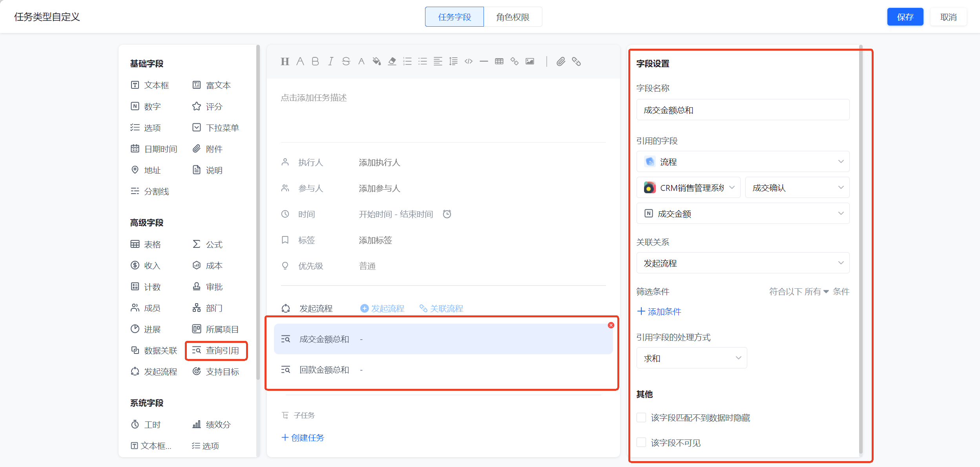The height and width of the screenshot is (467, 980).
Task: Insert an unordered bullet list
Action: [x=423, y=61]
